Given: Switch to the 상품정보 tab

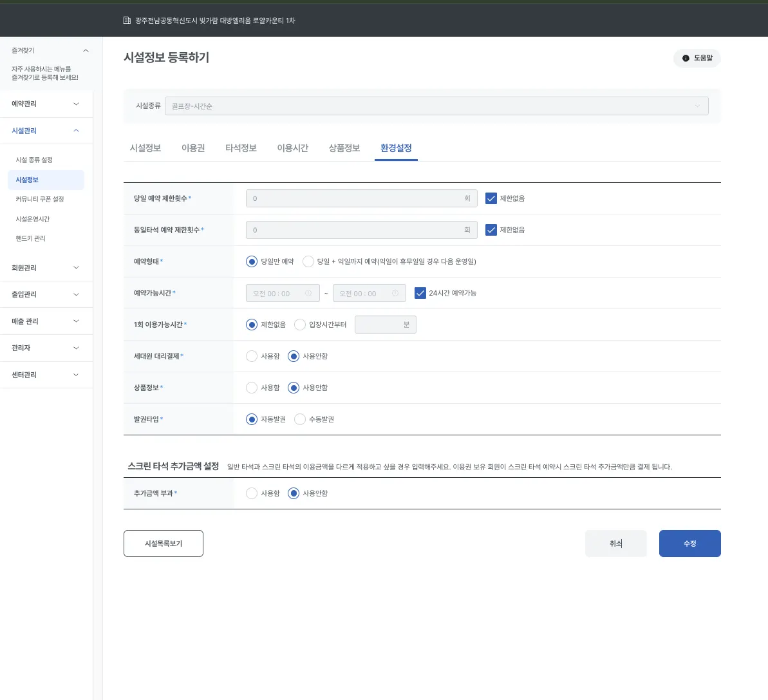Looking at the screenshot, I should tap(344, 148).
